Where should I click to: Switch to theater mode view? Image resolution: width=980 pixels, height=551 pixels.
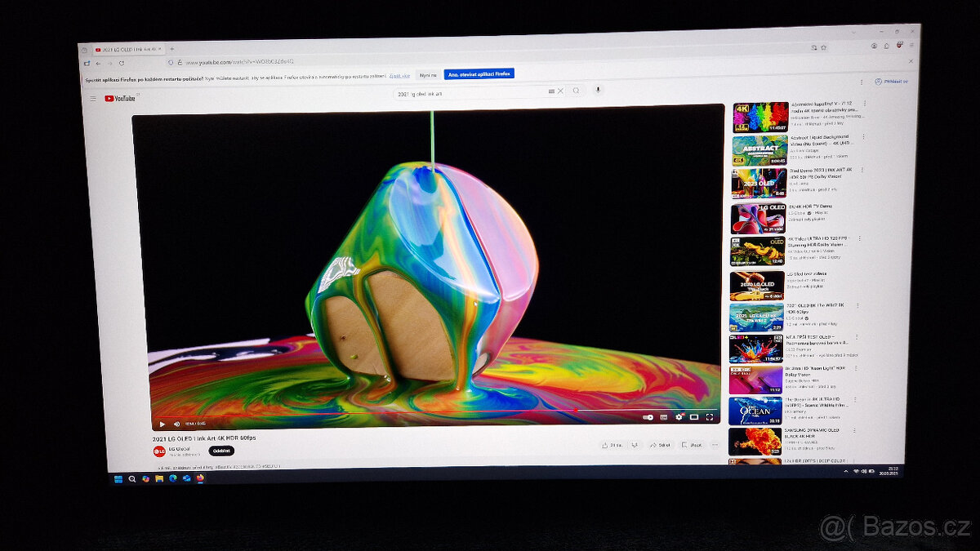pyautogui.click(x=694, y=417)
